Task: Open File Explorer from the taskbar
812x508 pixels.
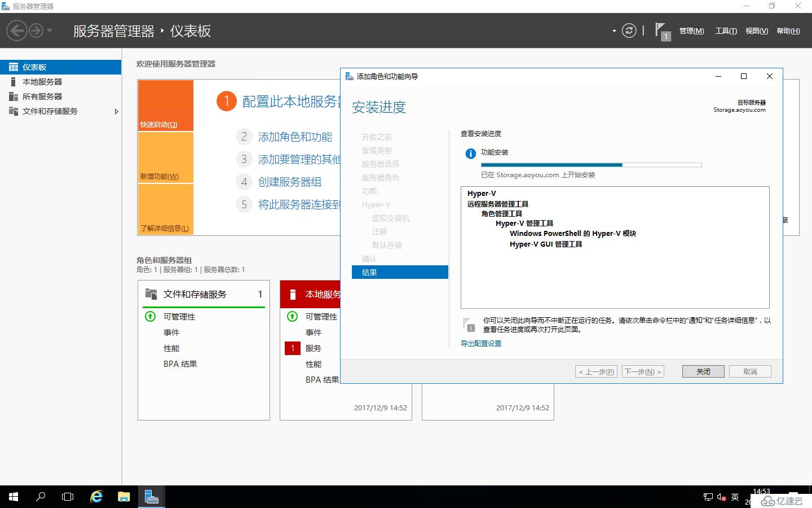Action: point(123,497)
